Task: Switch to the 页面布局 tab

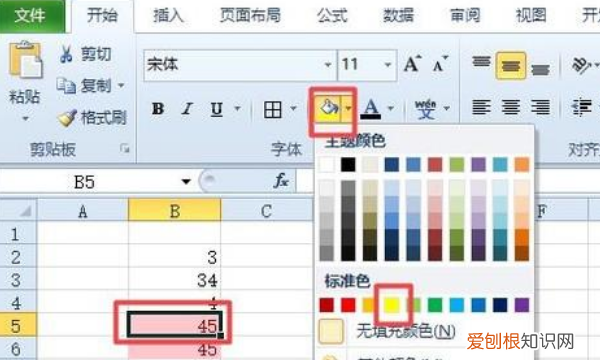Action: [x=250, y=16]
